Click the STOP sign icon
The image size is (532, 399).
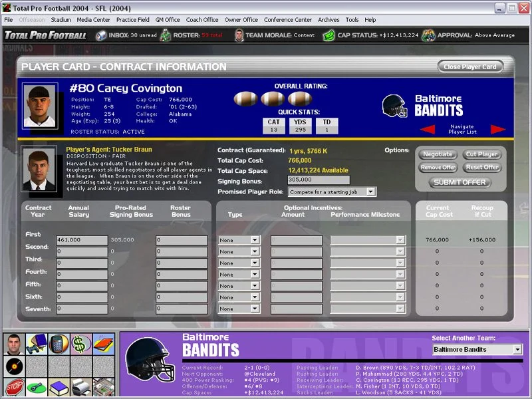(x=13, y=388)
